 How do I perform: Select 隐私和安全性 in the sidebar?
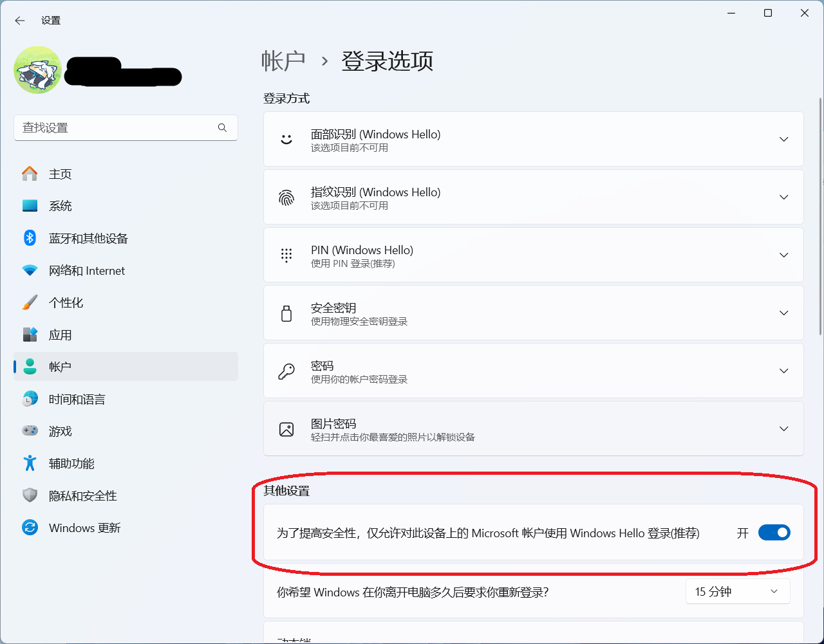pyautogui.click(x=126, y=495)
